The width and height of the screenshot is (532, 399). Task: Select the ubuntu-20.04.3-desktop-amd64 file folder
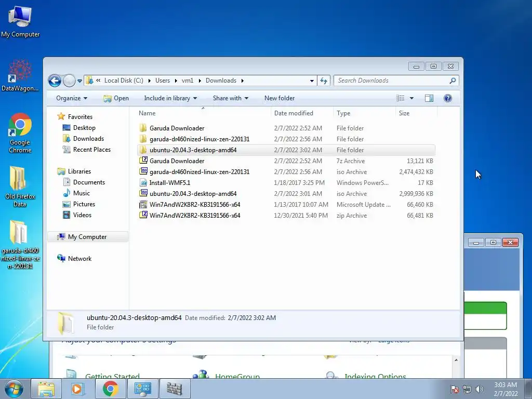coord(286,150)
